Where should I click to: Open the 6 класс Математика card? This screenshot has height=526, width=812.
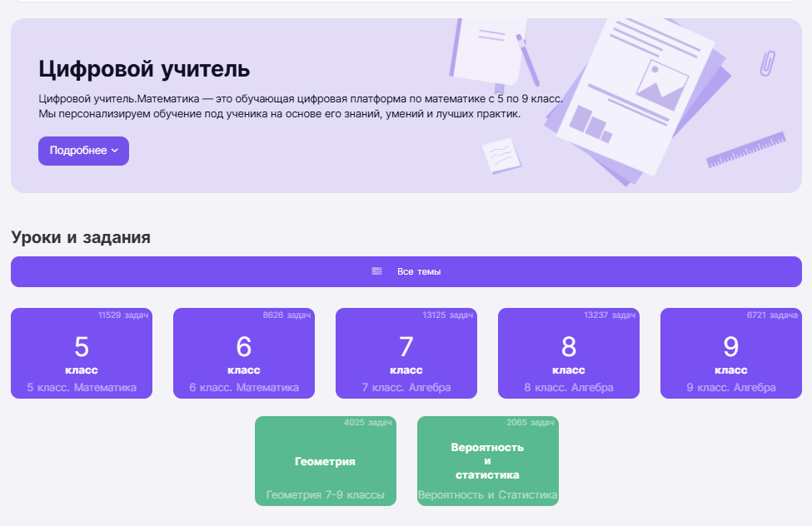pos(244,353)
